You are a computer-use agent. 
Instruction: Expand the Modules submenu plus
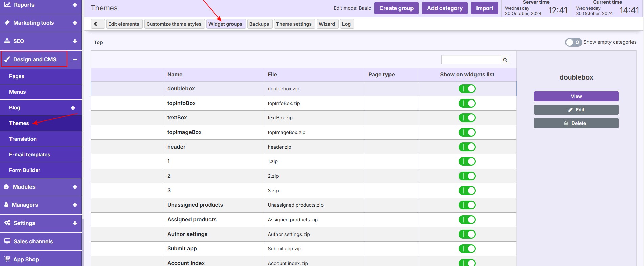[75, 187]
